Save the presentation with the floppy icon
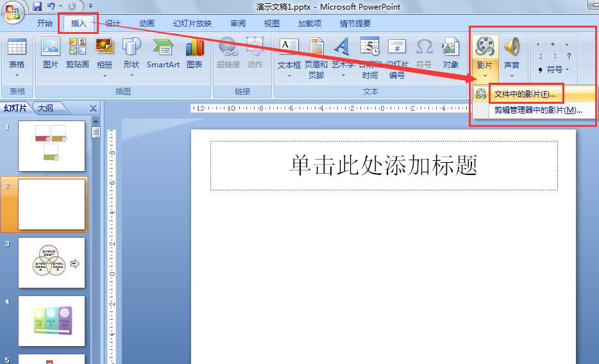The image size is (599, 364). (37, 6)
